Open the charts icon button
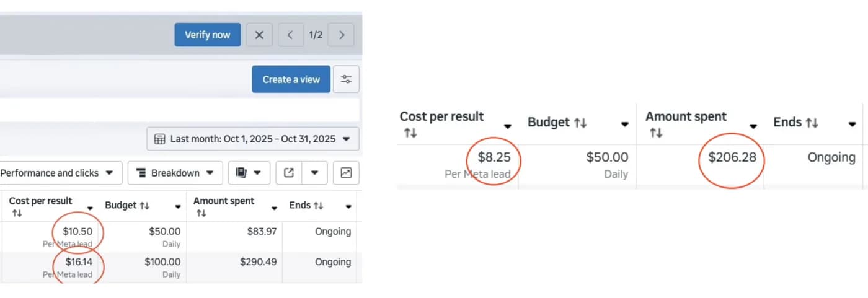The height and width of the screenshot is (298, 868). click(x=346, y=173)
